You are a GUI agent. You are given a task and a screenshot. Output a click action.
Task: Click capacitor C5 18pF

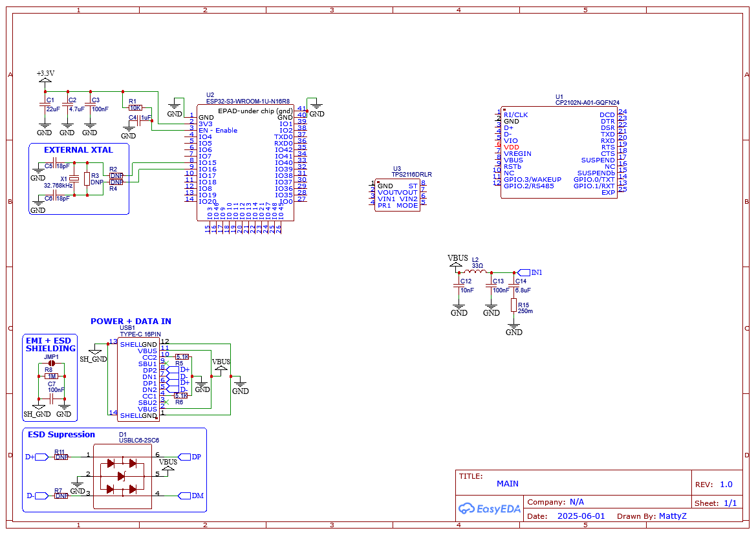click(54, 164)
